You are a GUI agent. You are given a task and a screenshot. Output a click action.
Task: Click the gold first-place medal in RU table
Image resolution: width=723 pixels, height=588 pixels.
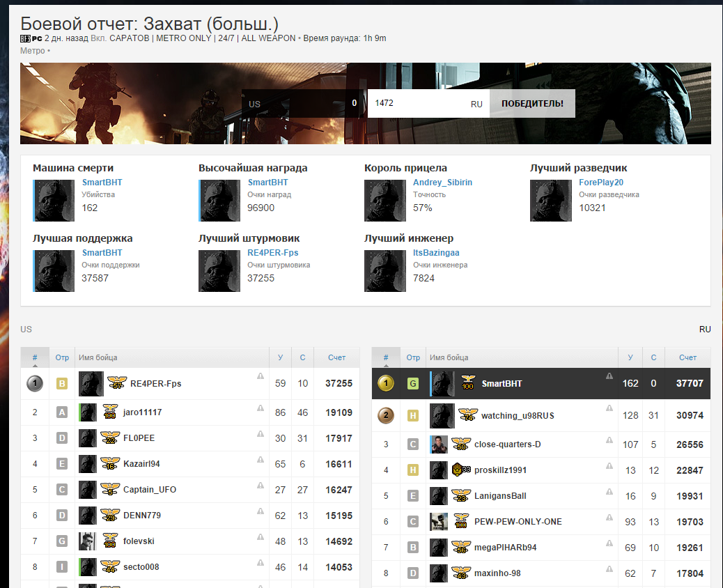click(x=385, y=383)
